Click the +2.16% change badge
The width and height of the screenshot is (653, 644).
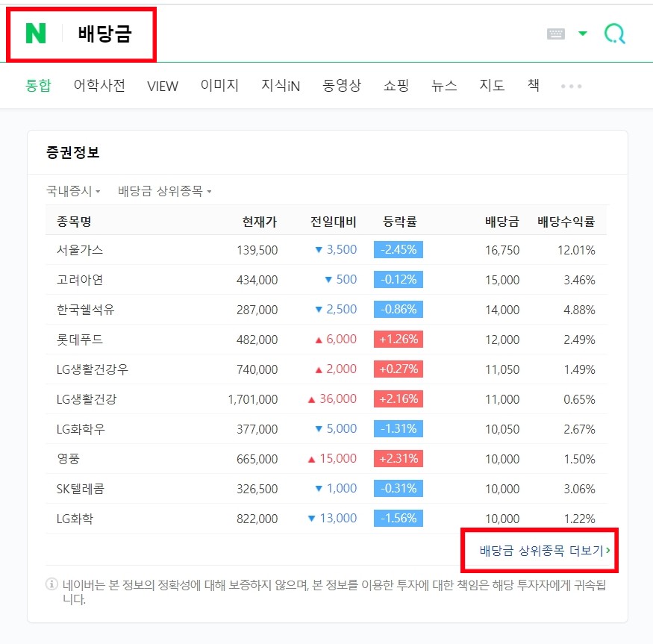399,398
